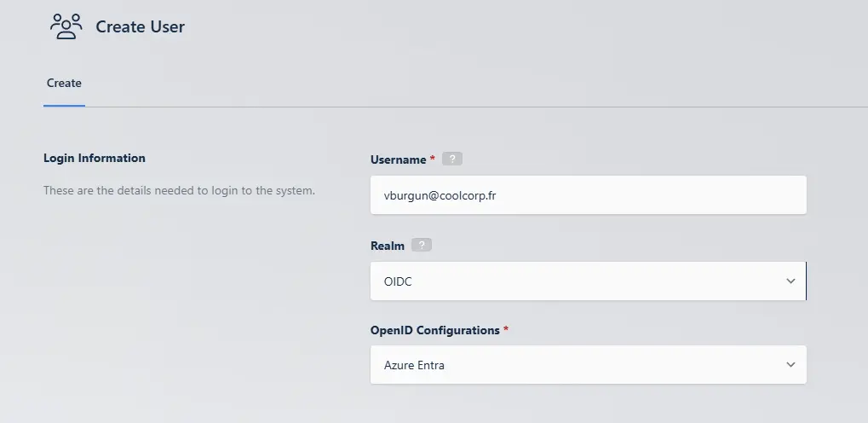Screen dimensions: 868x423
Task: Expand the Realm dropdown chevron arrow
Action: [x=790, y=281]
